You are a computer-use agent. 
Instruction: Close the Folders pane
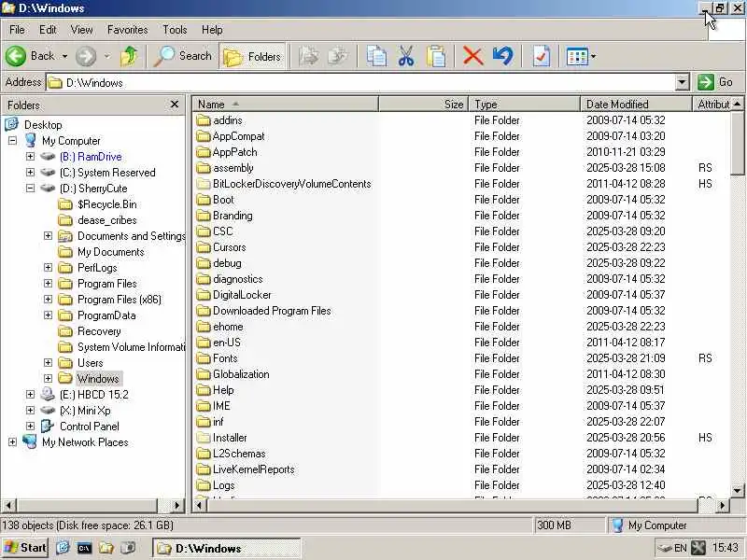point(175,105)
